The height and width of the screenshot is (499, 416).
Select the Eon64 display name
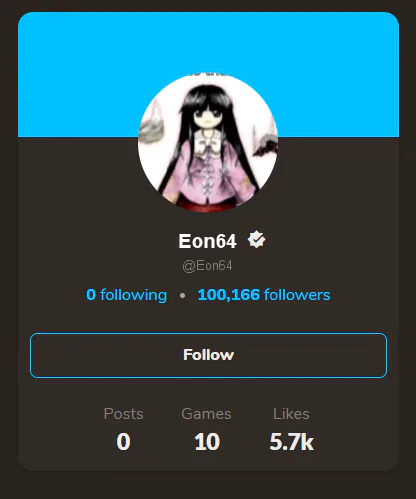(207, 241)
